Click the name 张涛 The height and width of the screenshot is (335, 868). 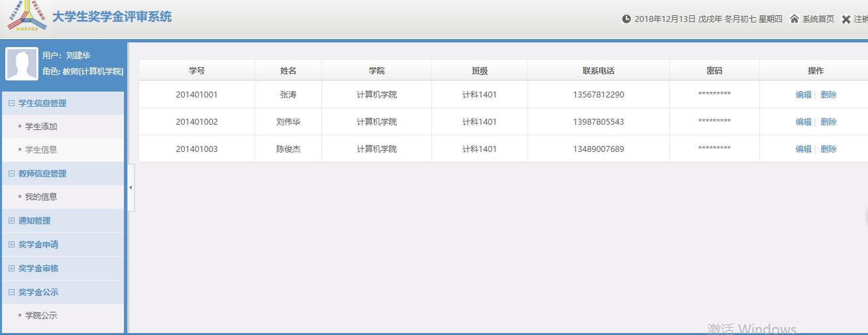point(288,94)
